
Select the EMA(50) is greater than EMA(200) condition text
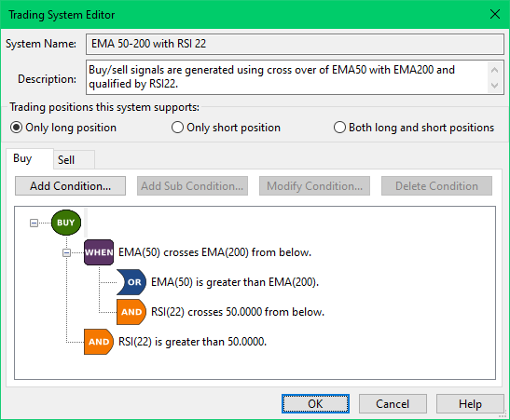point(235,282)
